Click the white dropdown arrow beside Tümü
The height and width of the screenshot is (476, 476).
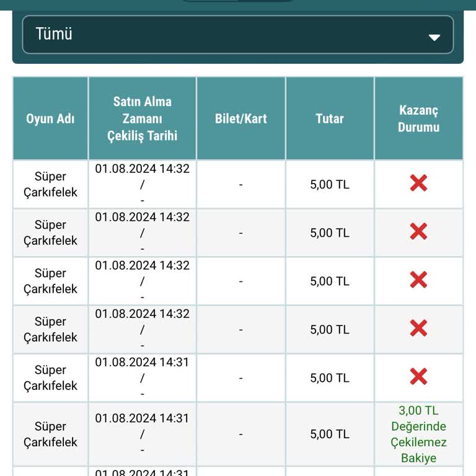[434, 37]
